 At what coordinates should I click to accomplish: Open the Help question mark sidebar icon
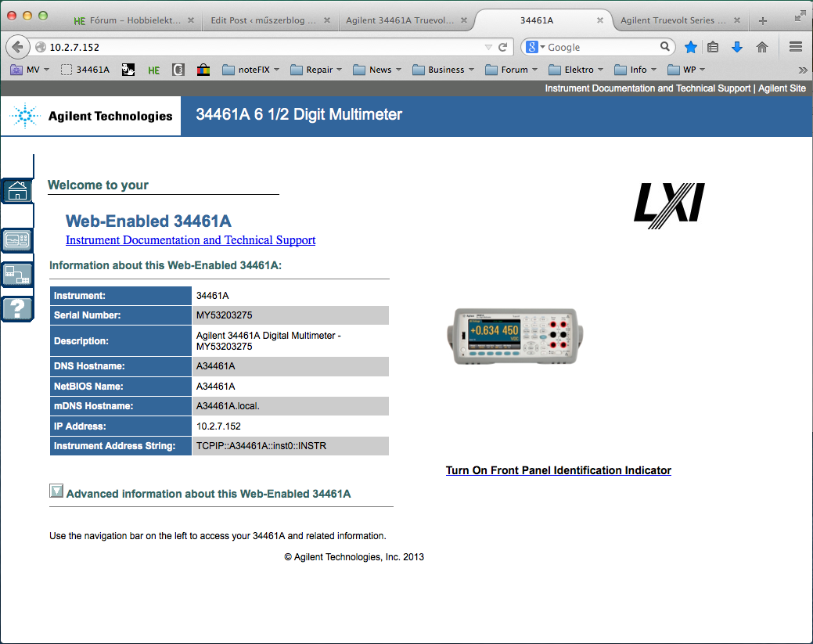17,309
